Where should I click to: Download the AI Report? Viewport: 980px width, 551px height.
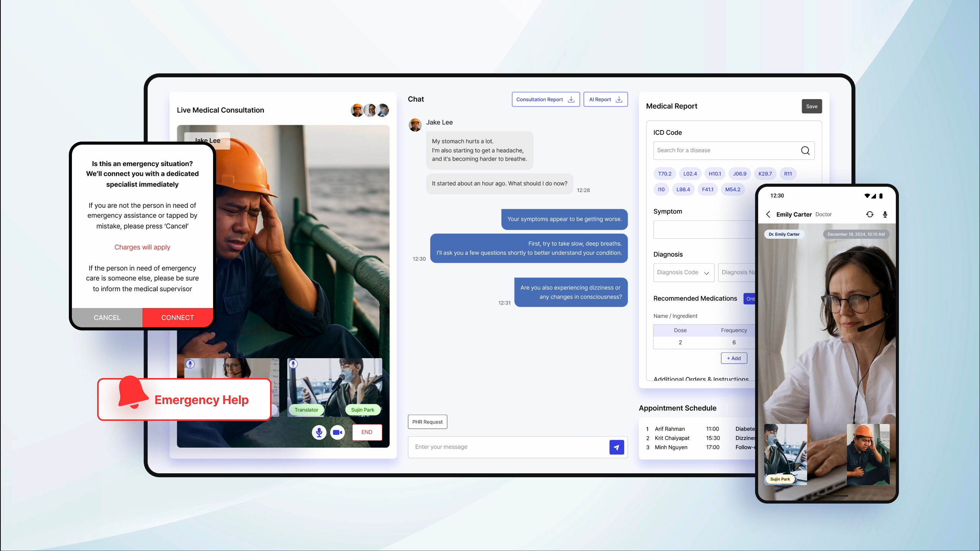click(605, 99)
